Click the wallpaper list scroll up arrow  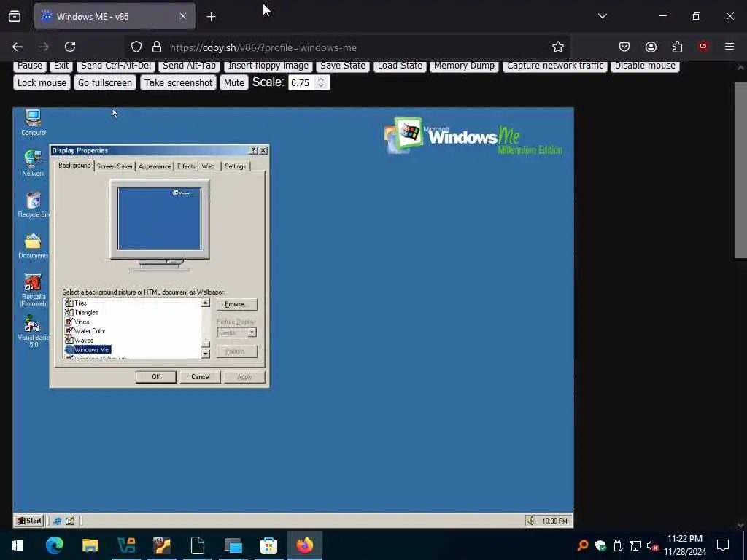205,303
